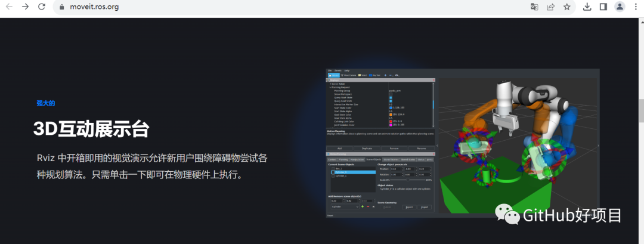Switch to the Context tab
Image resolution: width=644 pixels, height=244 pixels.
pyautogui.click(x=332, y=159)
